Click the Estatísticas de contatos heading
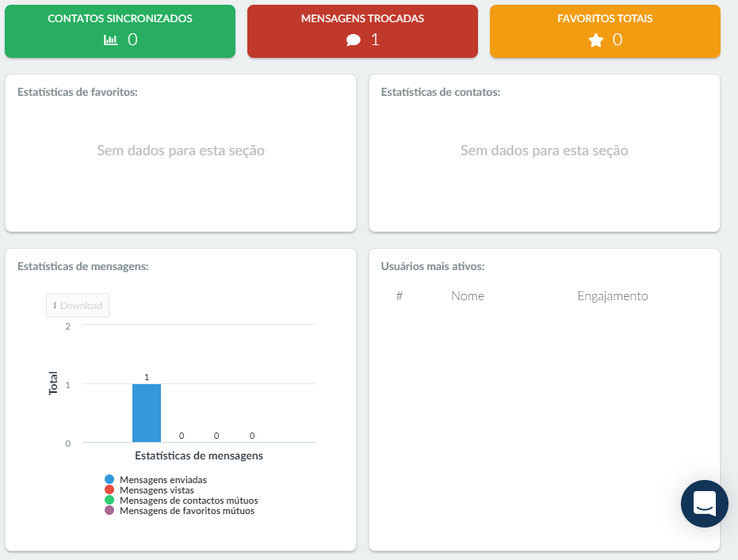738x560 pixels. (x=441, y=92)
